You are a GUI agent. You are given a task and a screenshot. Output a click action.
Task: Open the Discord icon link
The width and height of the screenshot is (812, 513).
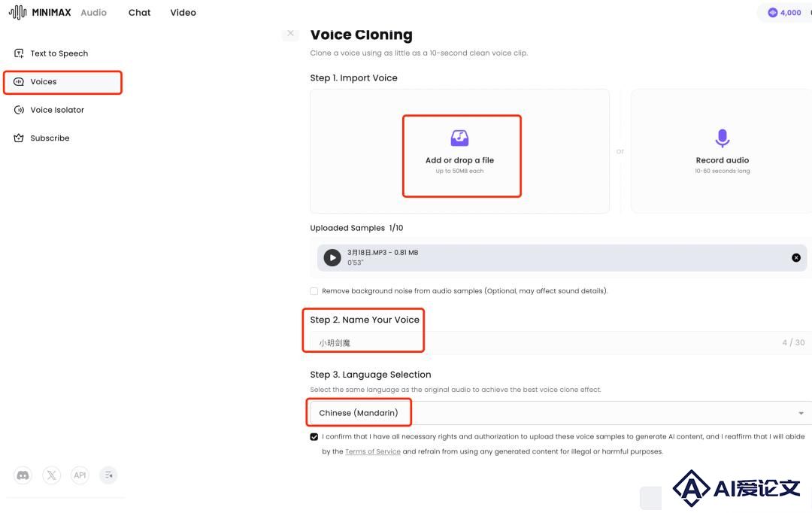pos(23,475)
